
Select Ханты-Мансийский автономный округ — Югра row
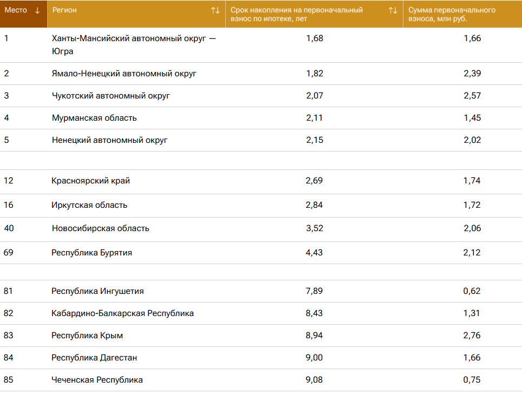click(x=133, y=45)
